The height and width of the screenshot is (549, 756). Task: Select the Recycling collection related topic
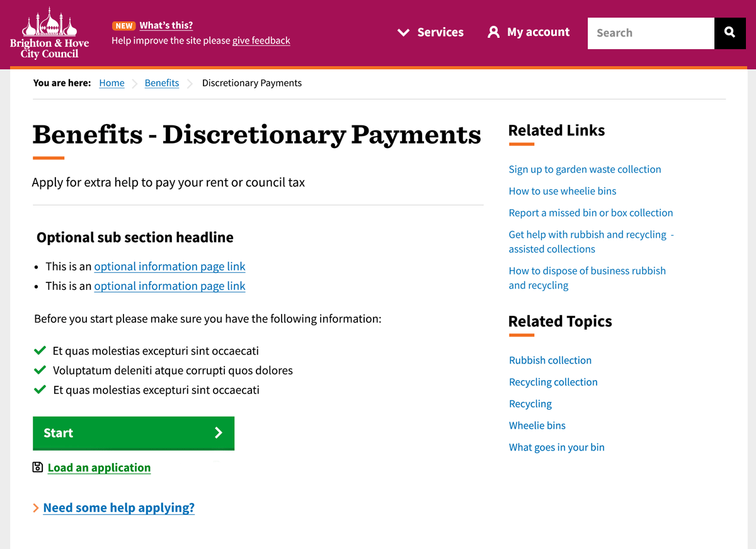[x=553, y=382]
